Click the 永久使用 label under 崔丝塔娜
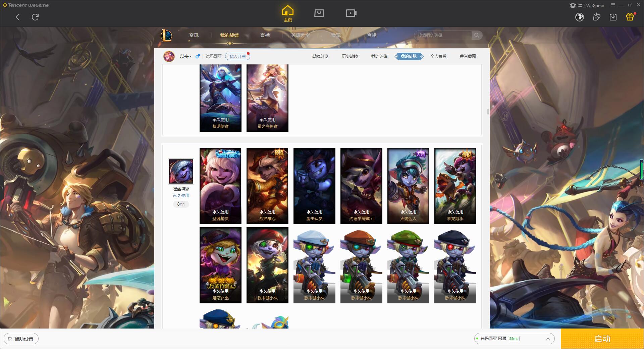 point(181,195)
